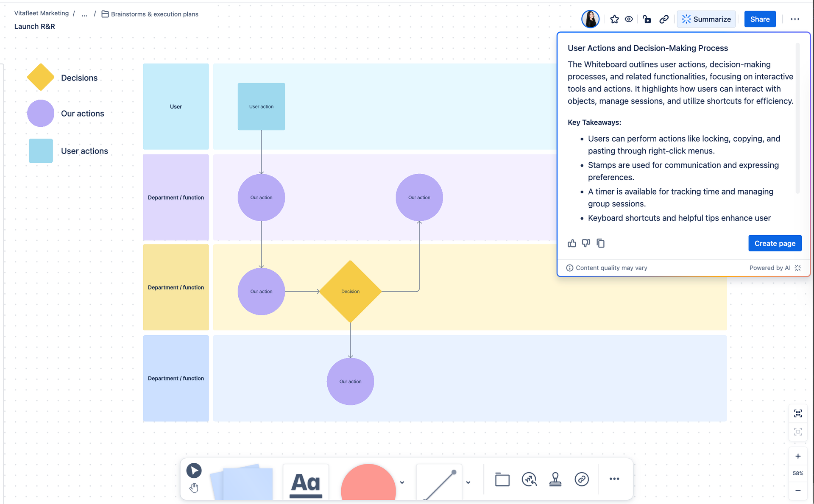Toggle the eye/preview visibility icon
The height and width of the screenshot is (504, 814).
(x=629, y=18)
